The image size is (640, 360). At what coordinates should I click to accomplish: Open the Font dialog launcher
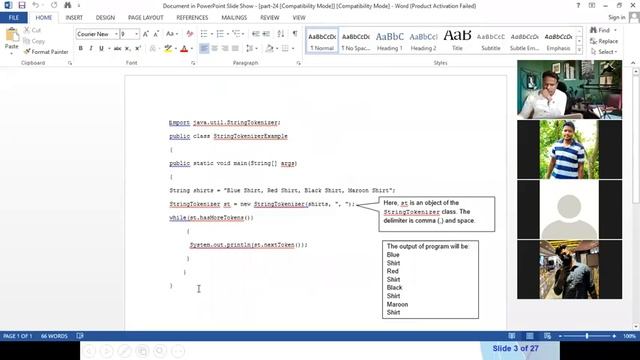click(193, 63)
